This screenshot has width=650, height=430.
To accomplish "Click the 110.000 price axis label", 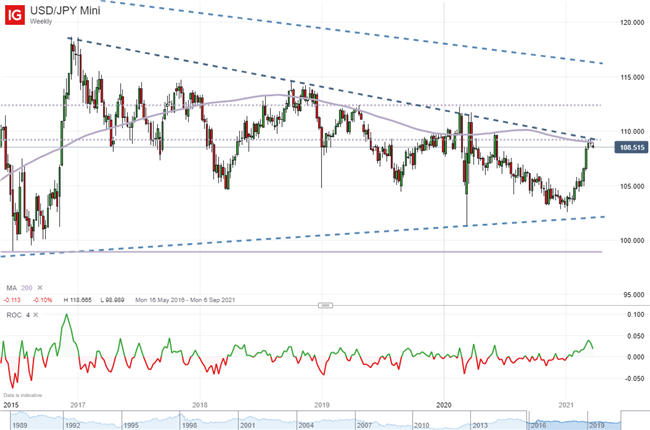I will (x=633, y=131).
